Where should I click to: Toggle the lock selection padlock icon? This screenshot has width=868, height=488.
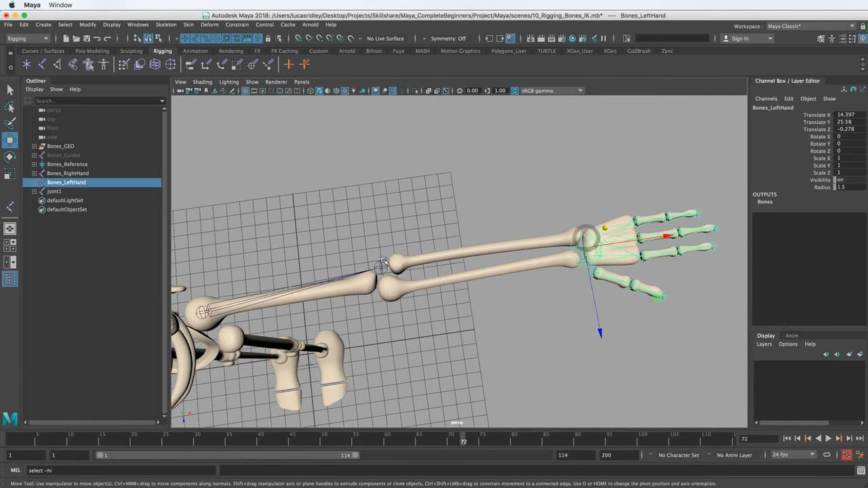click(x=268, y=39)
